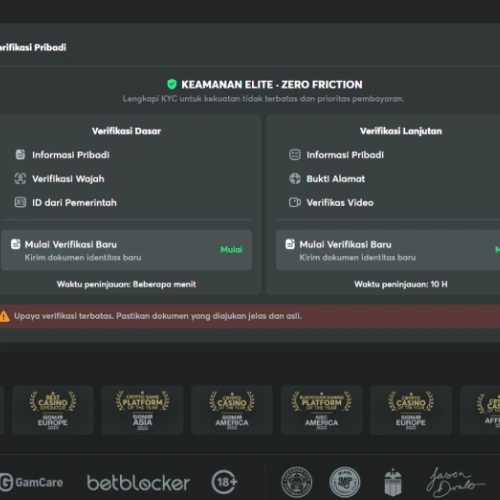Click the Verifikasi Pribadi page title

click(x=33, y=47)
